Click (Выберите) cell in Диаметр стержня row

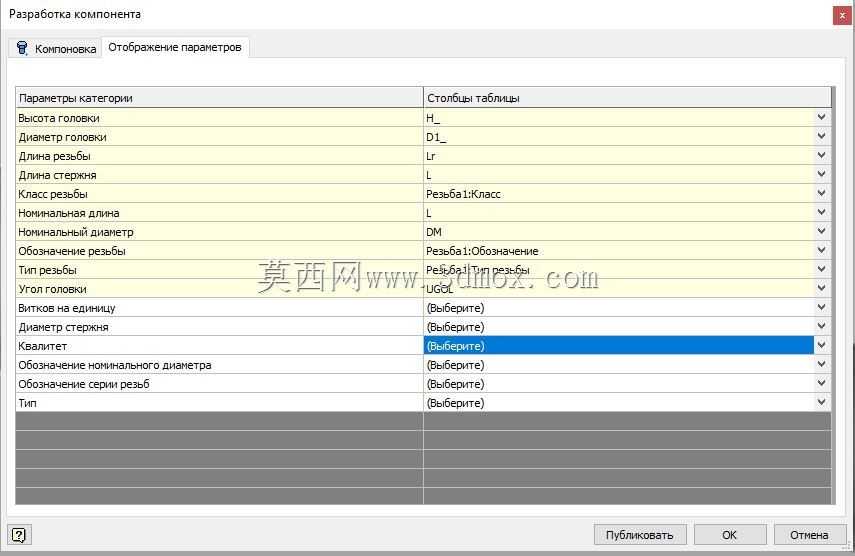pos(619,327)
